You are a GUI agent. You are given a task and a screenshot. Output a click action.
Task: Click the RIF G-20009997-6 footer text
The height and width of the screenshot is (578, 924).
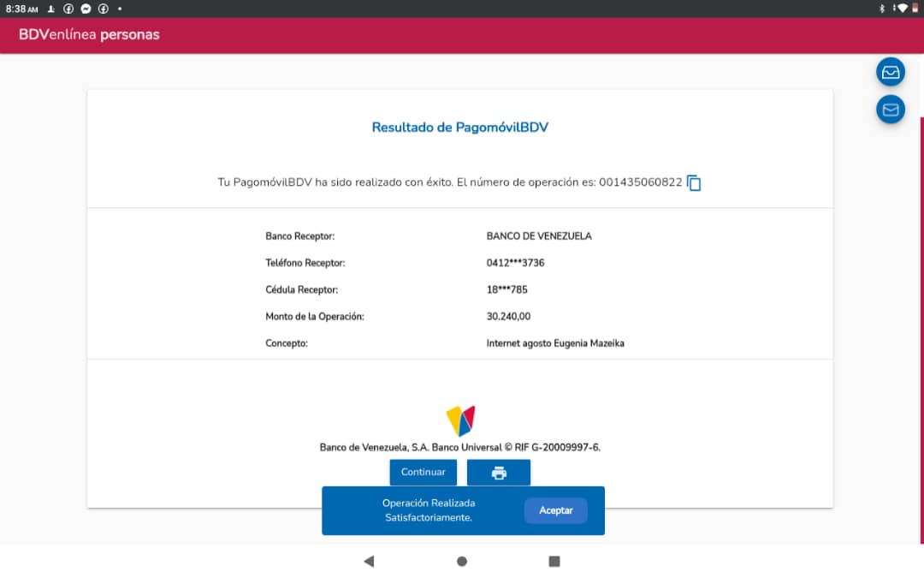558,448
